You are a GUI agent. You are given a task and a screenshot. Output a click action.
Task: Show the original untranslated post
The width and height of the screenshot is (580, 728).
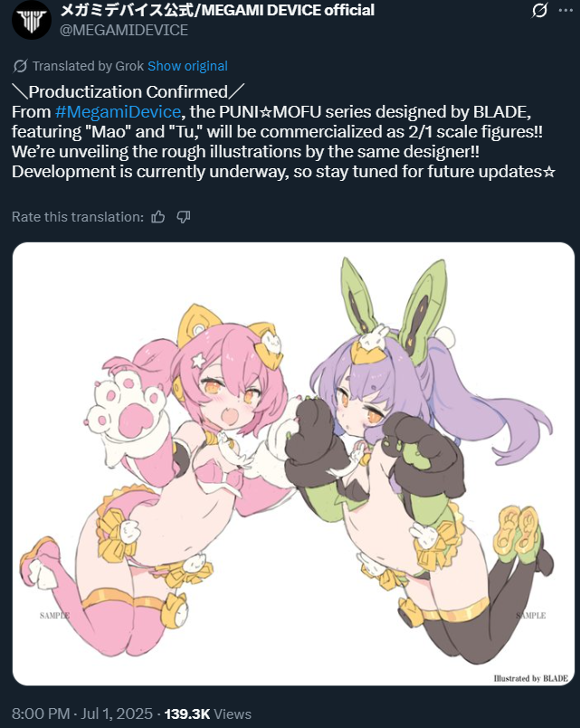point(187,66)
